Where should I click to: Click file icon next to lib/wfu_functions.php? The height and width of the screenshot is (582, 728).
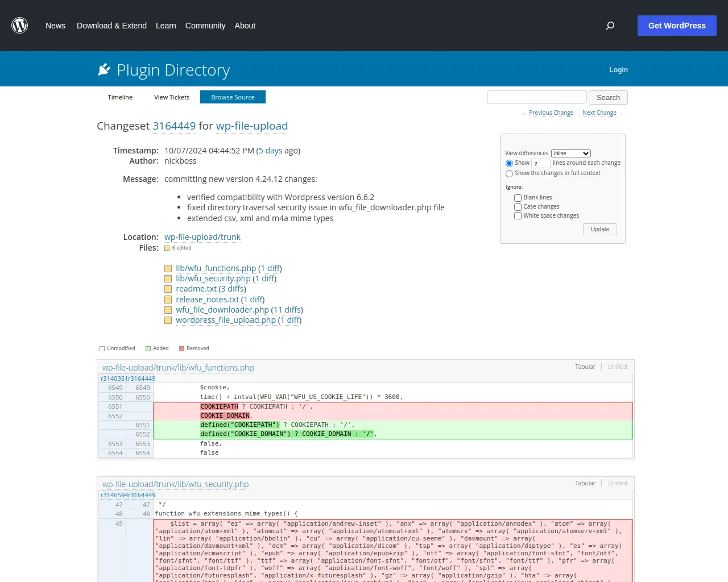[168, 268]
